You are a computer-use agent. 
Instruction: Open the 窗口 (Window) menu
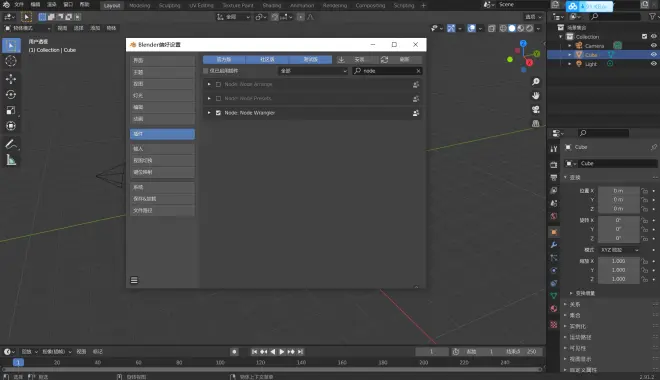68,5
